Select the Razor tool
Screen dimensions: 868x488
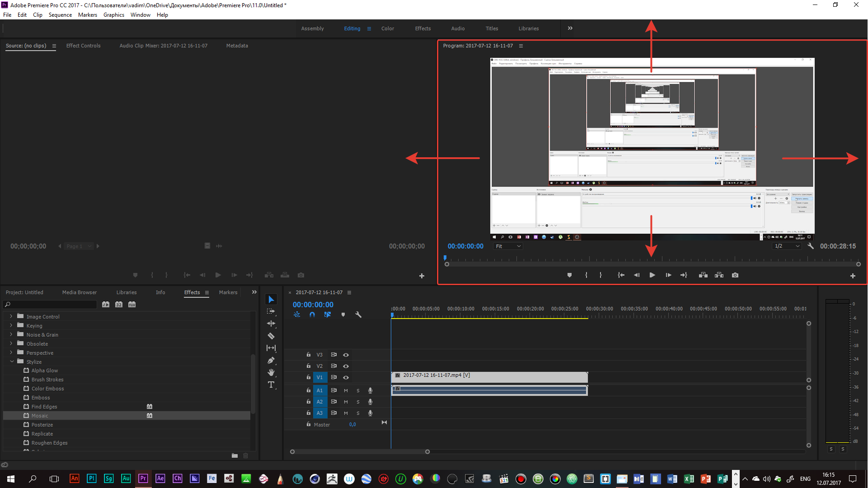click(x=271, y=336)
